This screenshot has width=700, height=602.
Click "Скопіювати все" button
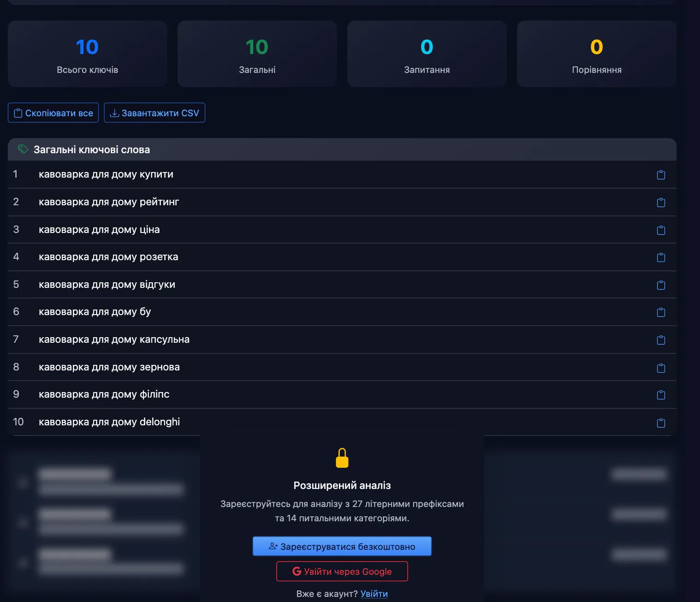coord(53,113)
